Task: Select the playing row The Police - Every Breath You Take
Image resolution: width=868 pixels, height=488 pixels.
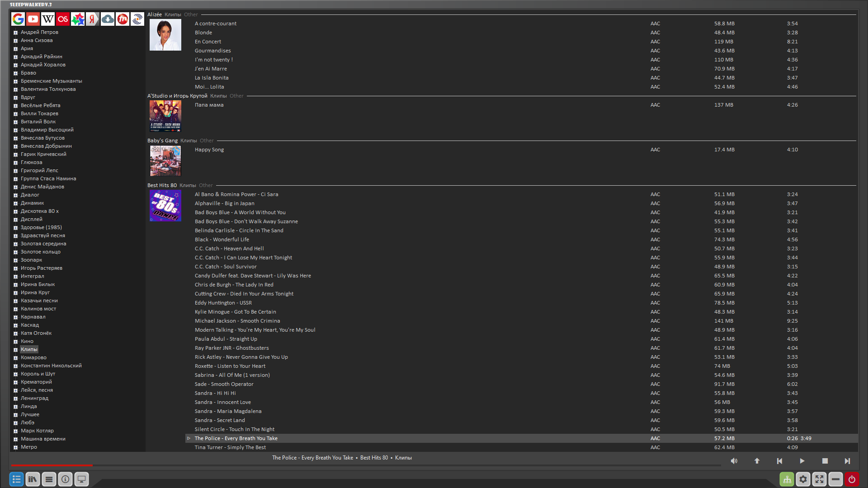Action: coord(522,438)
